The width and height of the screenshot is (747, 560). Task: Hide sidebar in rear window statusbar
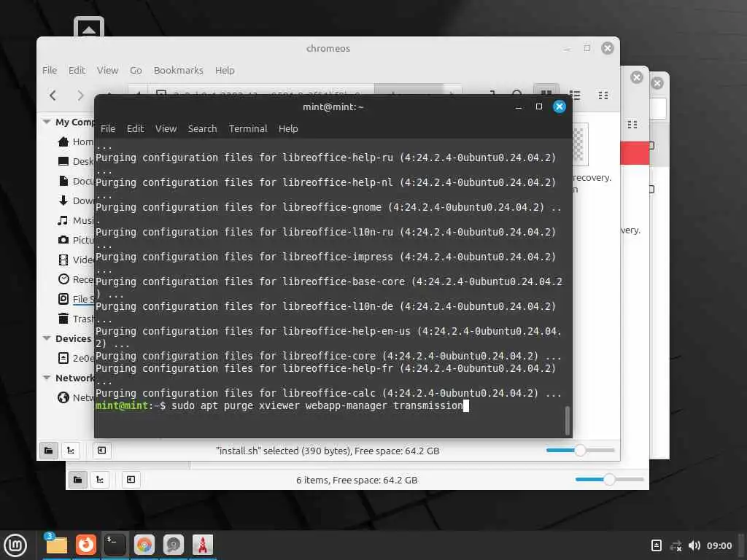tap(131, 480)
